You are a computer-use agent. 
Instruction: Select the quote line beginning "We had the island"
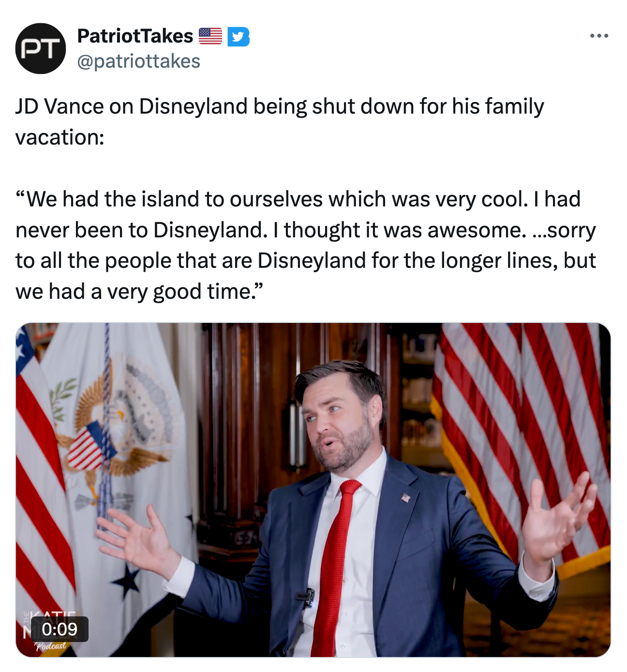tap(298, 199)
